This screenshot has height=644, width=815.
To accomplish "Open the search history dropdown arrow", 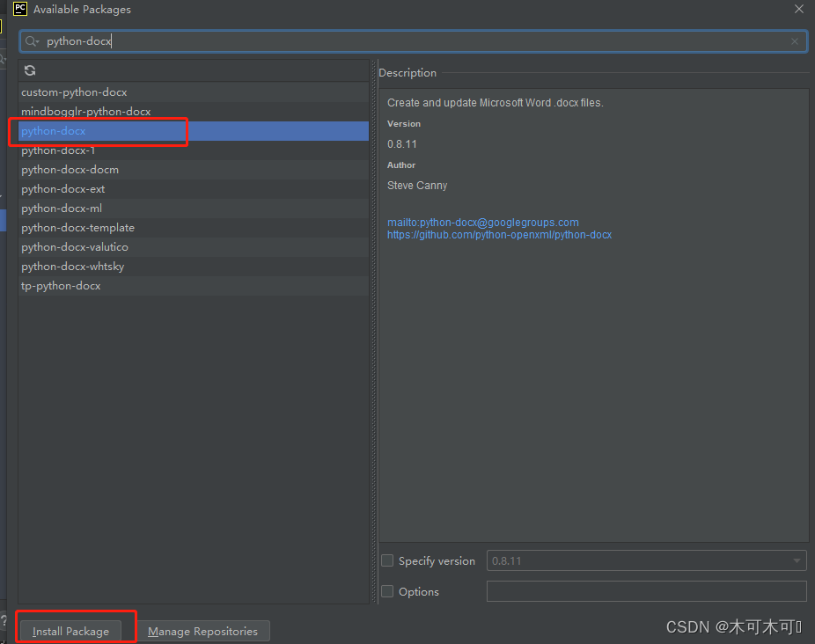I will (x=35, y=40).
